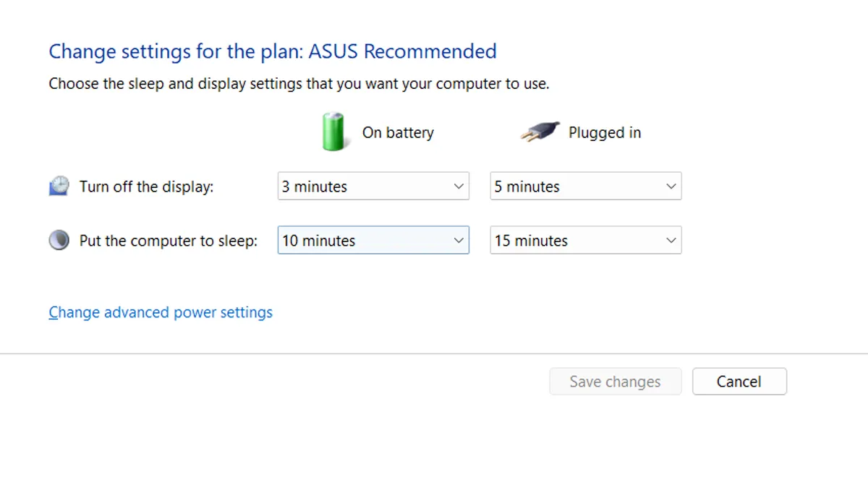Click the dropdown chevron on 10 minutes
Screen dimensions: 868x488
pyautogui.click(x=459, y=240)
